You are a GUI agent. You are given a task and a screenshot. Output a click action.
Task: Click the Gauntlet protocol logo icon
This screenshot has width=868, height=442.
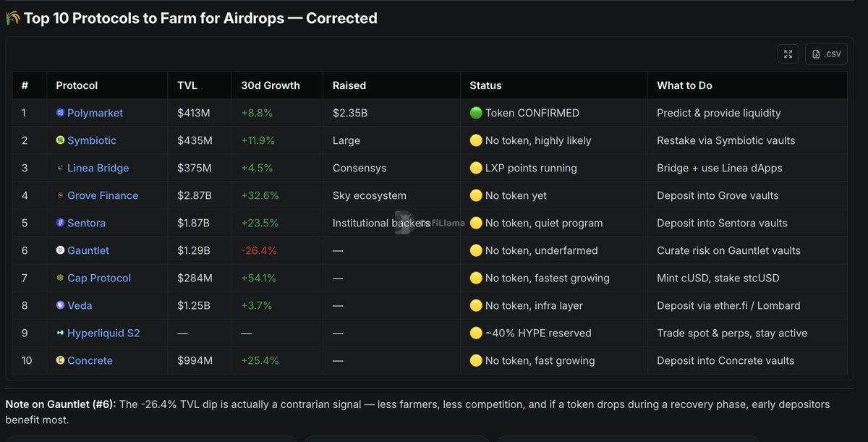[x=61, y=250]
